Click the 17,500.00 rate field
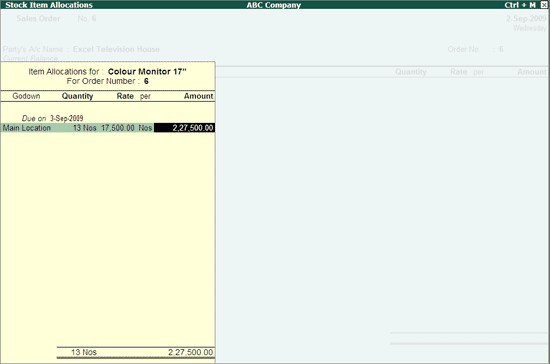The width and height of the screenshot is (550, 364). coord(118,128)
